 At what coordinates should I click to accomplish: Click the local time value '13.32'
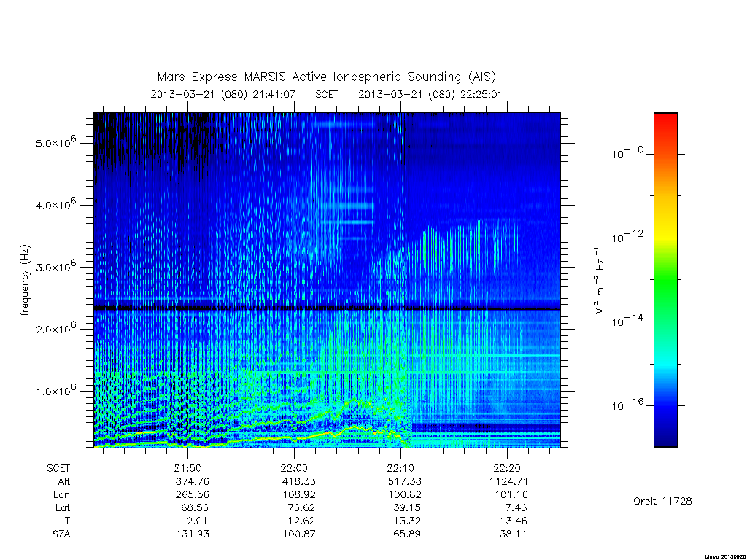click(x=407, y=521)
